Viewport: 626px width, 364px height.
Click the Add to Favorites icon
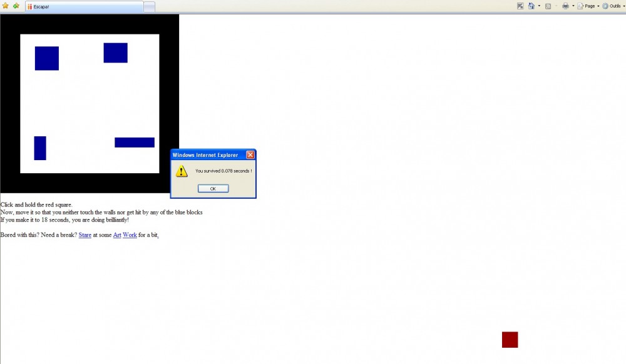click(16, 6)
